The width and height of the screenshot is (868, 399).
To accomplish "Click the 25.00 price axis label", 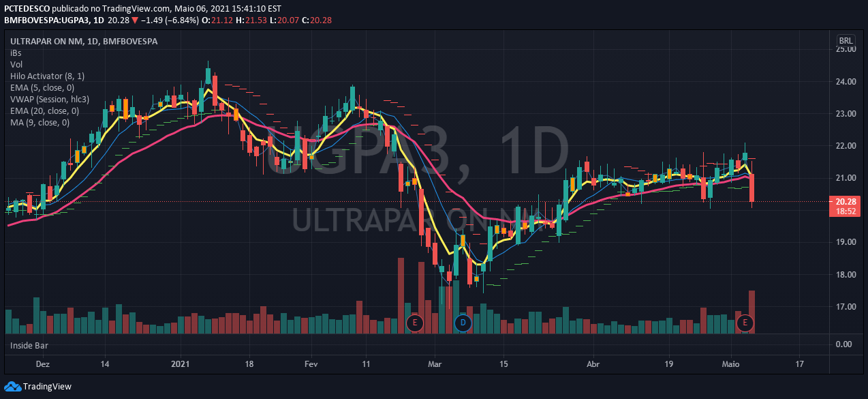I will (846, 49).
